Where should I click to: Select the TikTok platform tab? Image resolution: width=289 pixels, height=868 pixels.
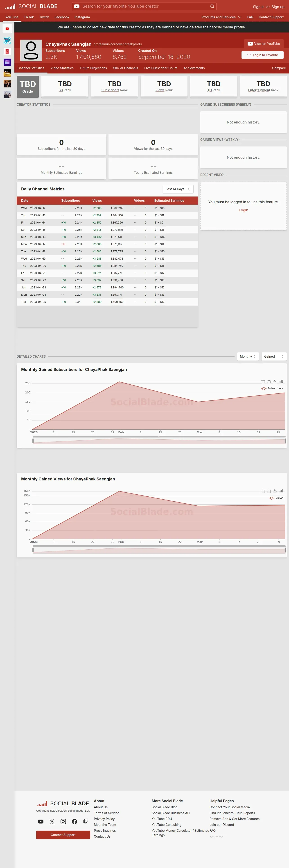[29, 17]
